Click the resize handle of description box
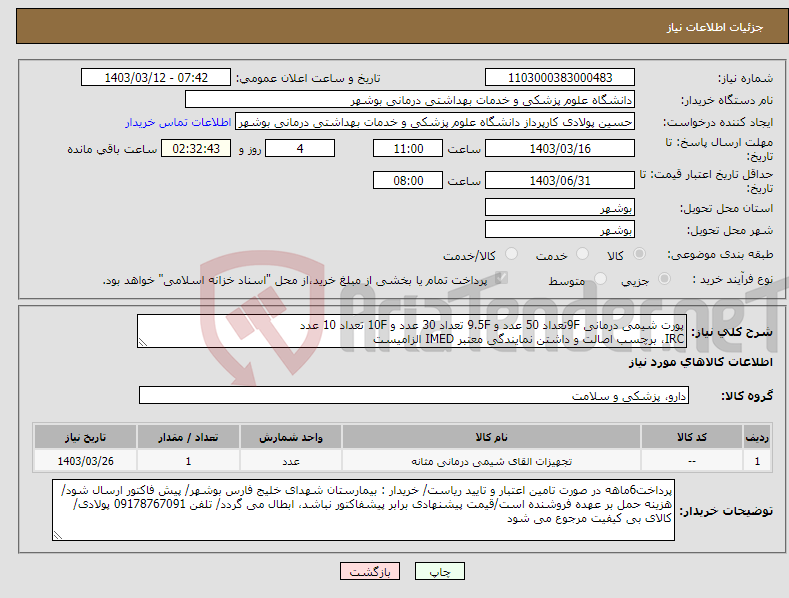Image resolution: width=789 pixels, height=598 pixels. (143, 342)
